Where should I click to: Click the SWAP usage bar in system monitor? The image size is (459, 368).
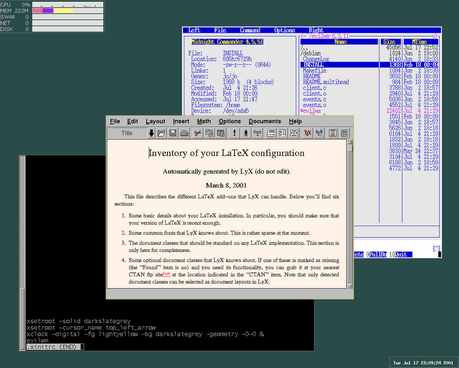coord(68,17)
